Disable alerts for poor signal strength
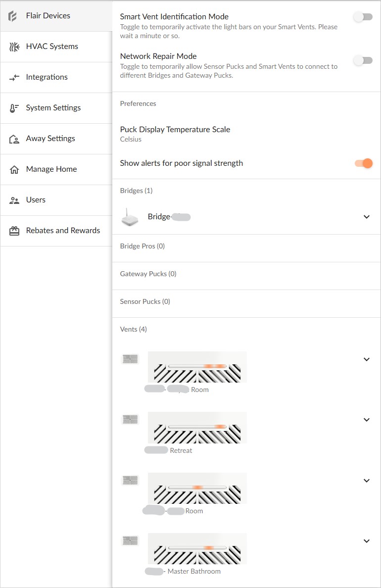Screen dimensions: 381x588 point(363,163)
